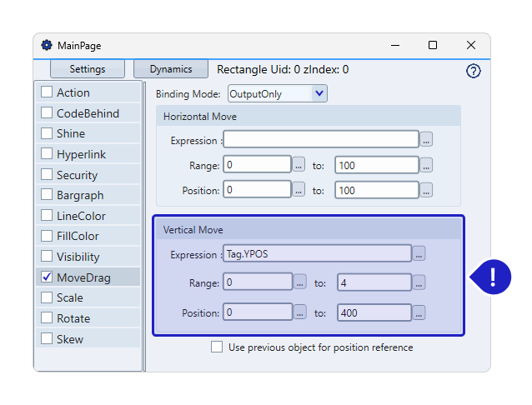
Task: Click ellipsis after Horizontal Range end value 100
Action: click(426, 165)
